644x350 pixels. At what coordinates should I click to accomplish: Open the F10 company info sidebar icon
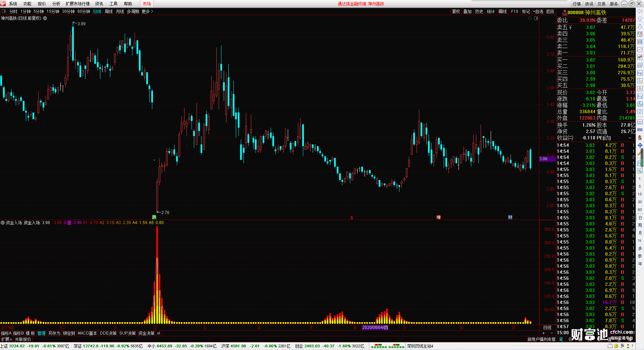(x=640, y=73)
